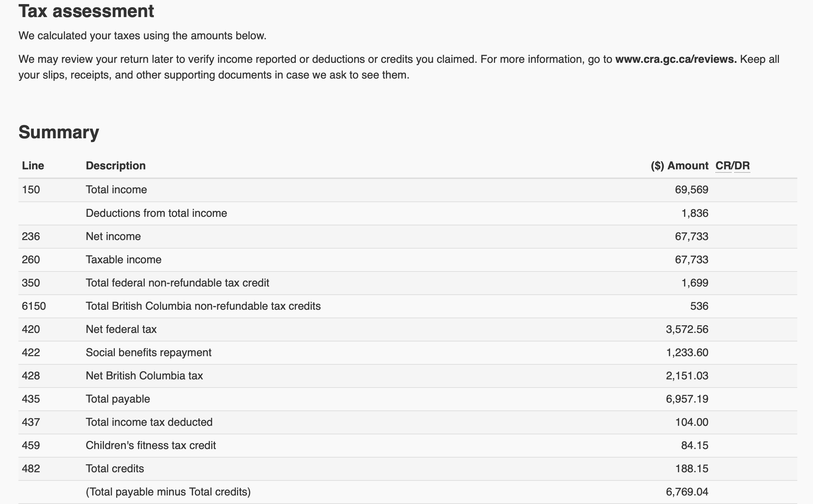Image resolution: width=813 pixels, height=504 pixels.
Task: Click the Total federal non-refundable tax credit text
Action: click(177, 283)
